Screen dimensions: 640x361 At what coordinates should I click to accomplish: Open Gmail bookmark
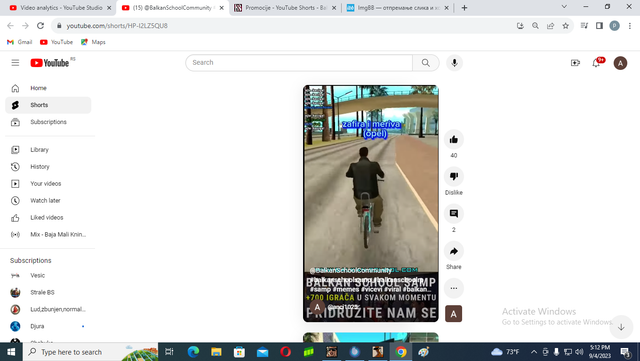pyautogui.click(x=20, y=42)
